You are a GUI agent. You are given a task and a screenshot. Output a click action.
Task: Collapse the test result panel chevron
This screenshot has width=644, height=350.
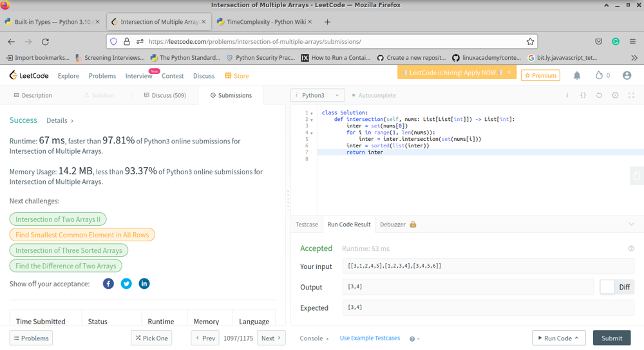point(631,225)
